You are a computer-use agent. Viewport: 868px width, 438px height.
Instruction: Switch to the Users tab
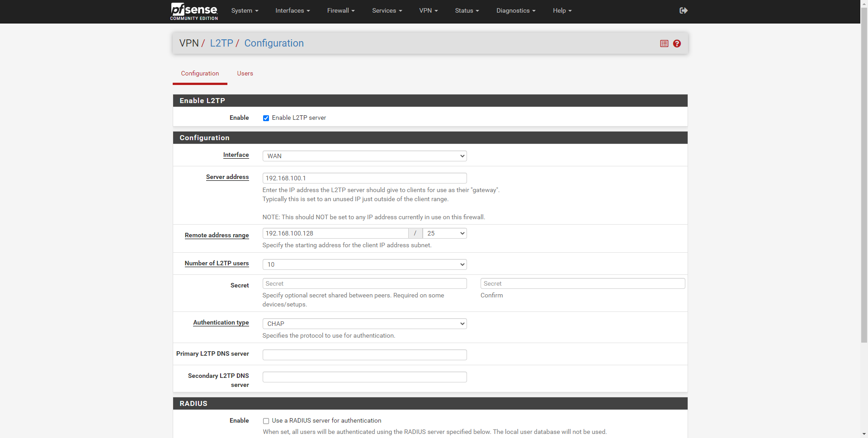point(245,73)
